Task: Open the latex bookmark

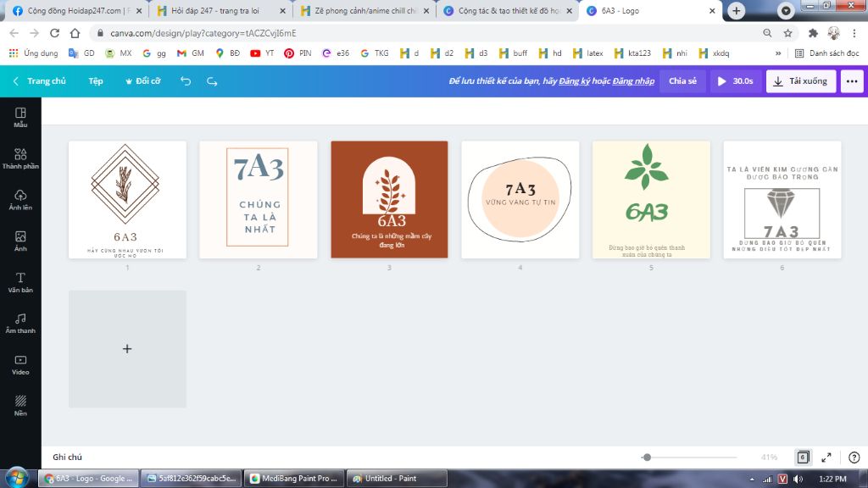Action: [588, 53]
